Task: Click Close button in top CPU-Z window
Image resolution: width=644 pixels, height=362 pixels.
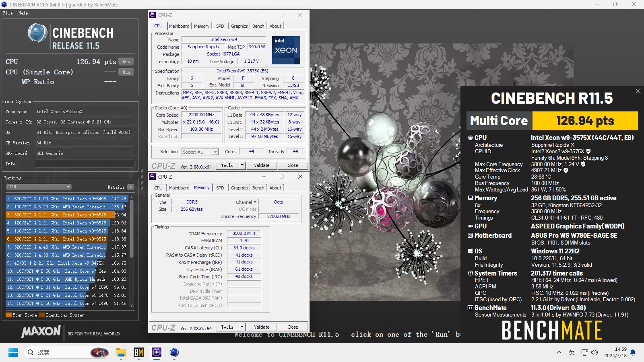Action: [x=293, y=165]
